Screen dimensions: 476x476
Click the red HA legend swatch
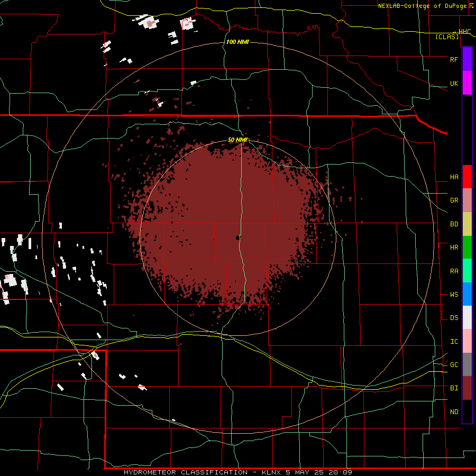point(467,177)
